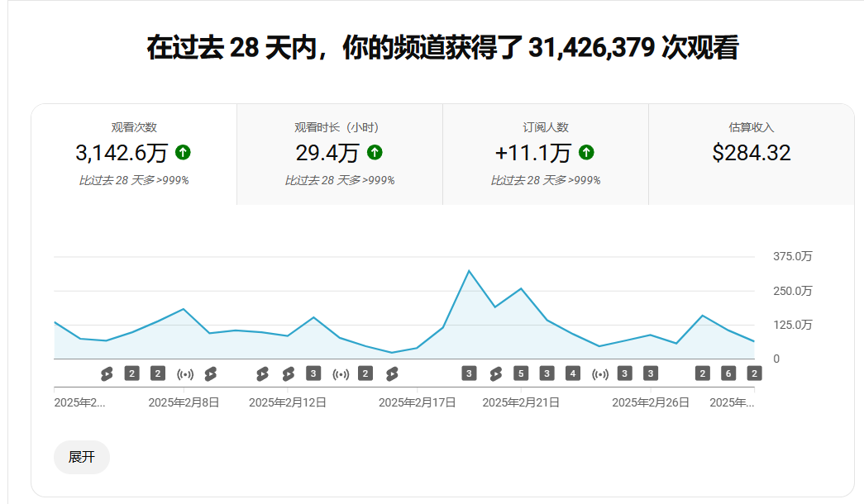
Task: Open 3 badge right of the 2月12日 Shorts marker
Action: (313, 374)
